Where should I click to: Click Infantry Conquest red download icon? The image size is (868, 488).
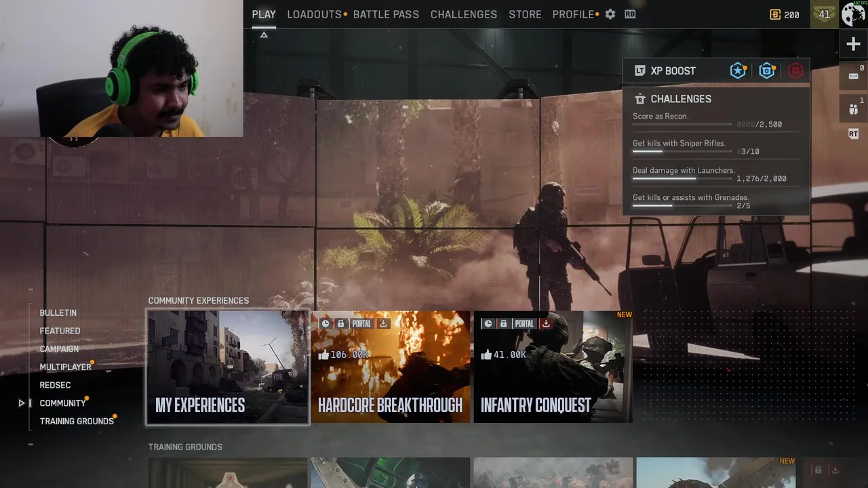point(546,324)
